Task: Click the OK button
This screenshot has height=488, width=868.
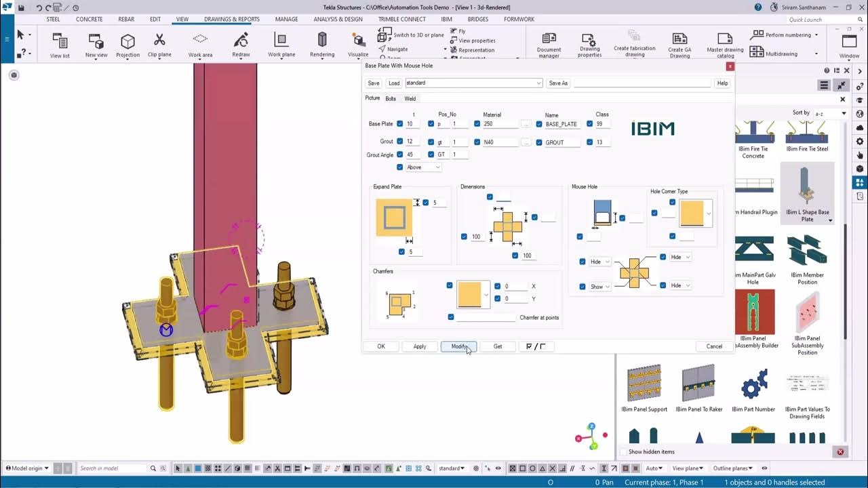Action: point(381,346)
